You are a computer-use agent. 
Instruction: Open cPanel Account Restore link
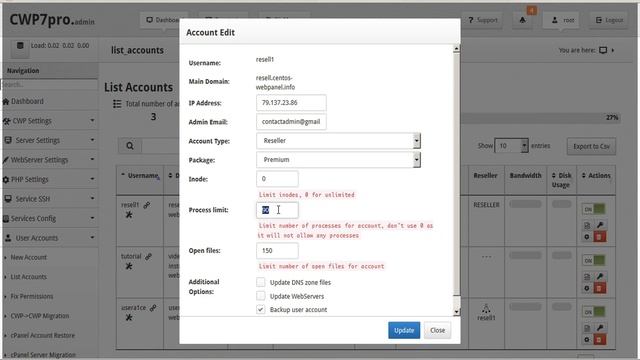42,335
